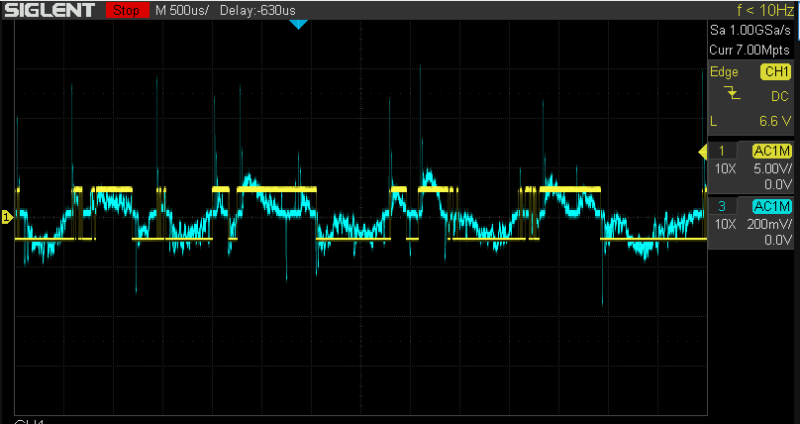This screenshot has height=424, width=800.
Task: Click the SIGLENT logo
Action: (x=50, y=10)
